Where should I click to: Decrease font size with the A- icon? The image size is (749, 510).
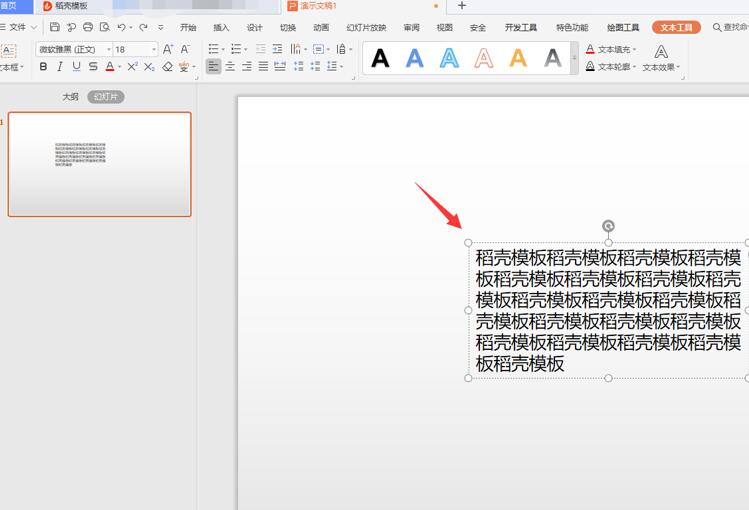185,49
